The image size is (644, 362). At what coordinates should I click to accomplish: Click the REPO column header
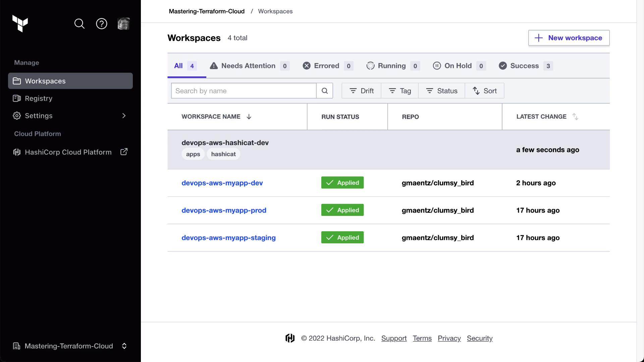point(411,117)
